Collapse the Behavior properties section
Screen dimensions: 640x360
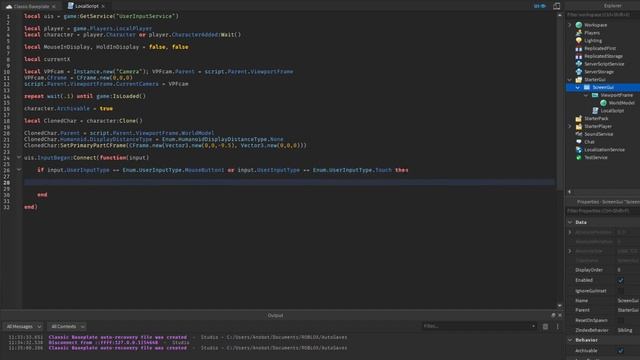pos(570,340)
